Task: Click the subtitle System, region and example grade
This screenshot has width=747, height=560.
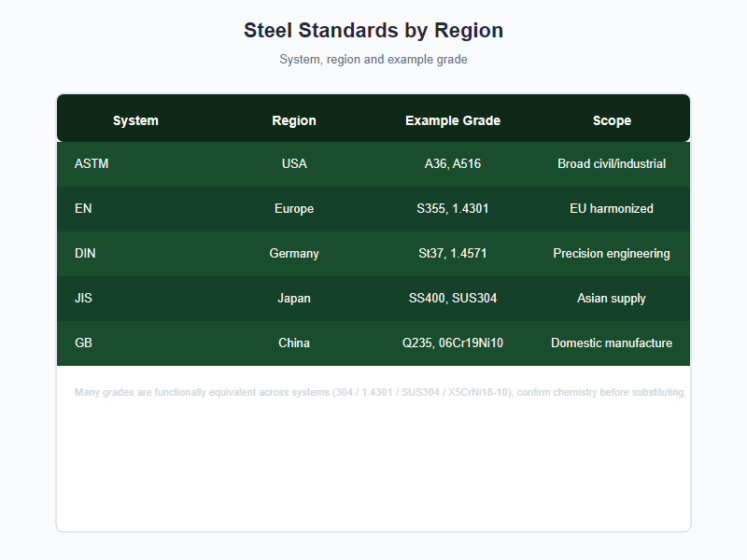Action: click(373, 60)
